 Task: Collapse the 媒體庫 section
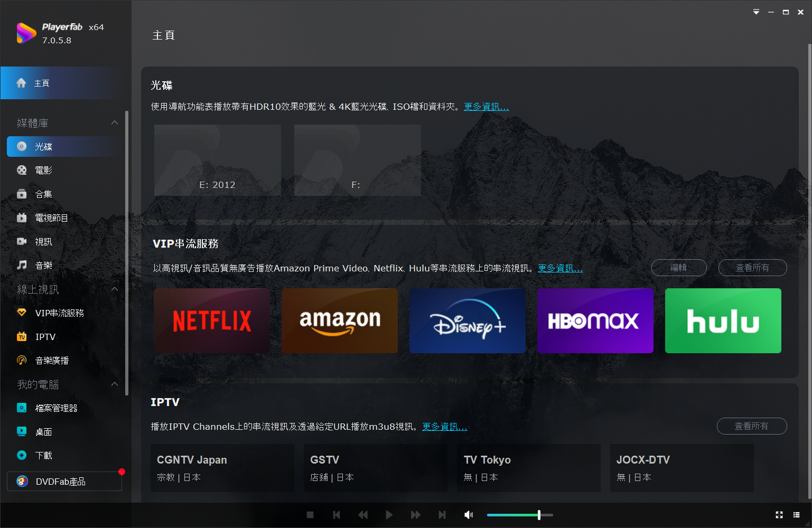[x=115, y=122]
